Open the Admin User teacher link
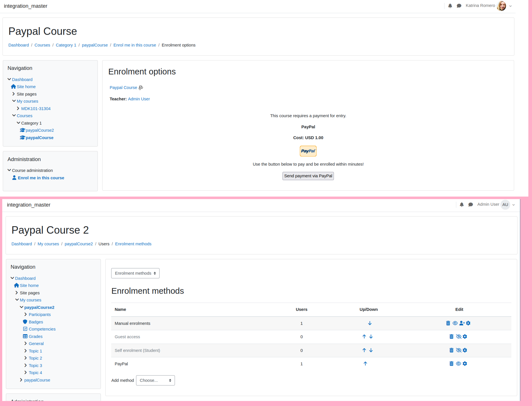This screenshot has width=532, height=406. 139,99
